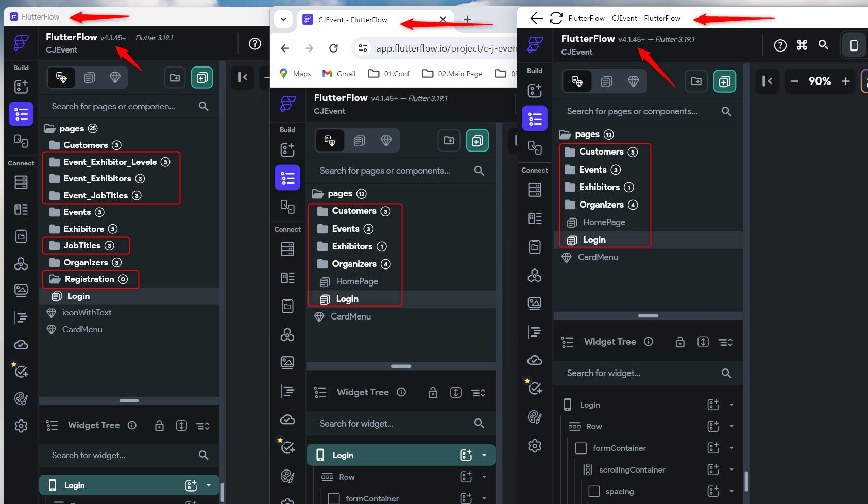
Task: Open Gmail bookmark in middle browser
Action: pos(339,74)
